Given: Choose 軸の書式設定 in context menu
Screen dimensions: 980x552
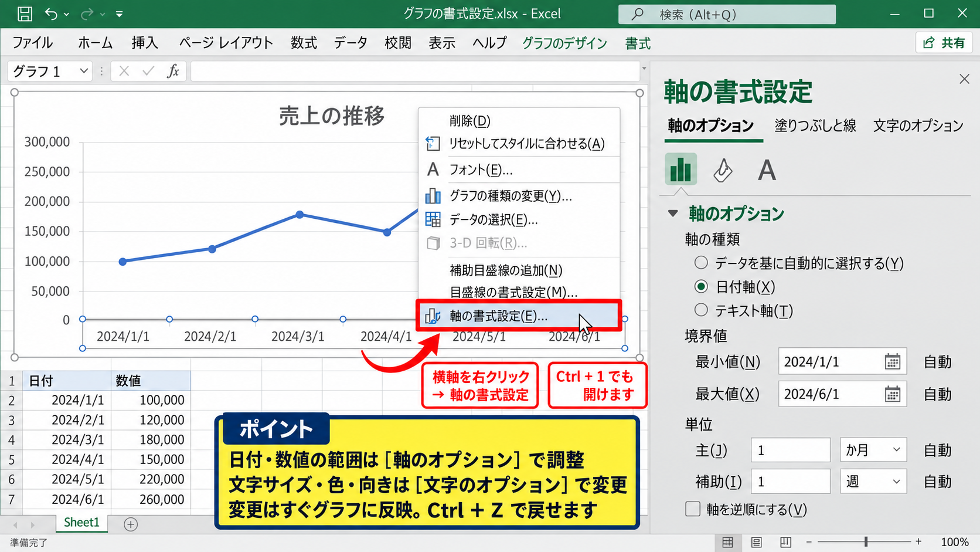Looking at the screenshot, I should tap(519, 316).
